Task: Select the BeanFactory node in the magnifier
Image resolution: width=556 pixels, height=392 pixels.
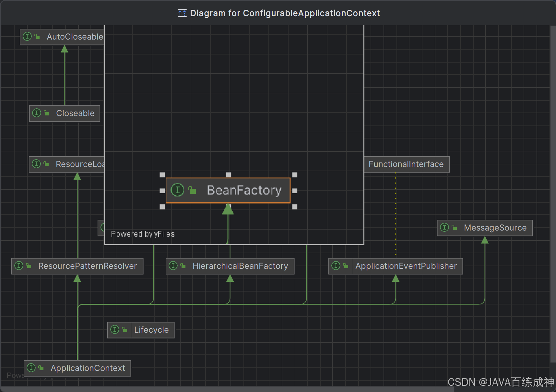Action: click(228, 190)
